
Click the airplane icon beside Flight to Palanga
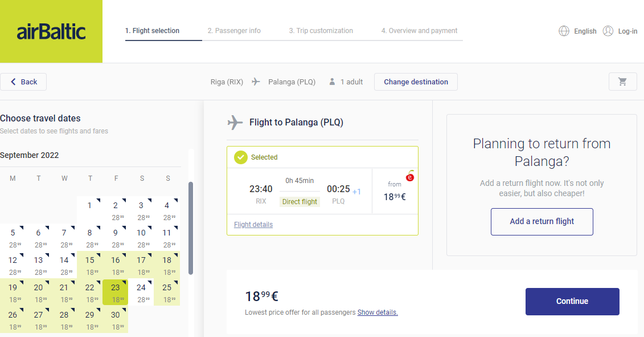(x=235, y=122)
